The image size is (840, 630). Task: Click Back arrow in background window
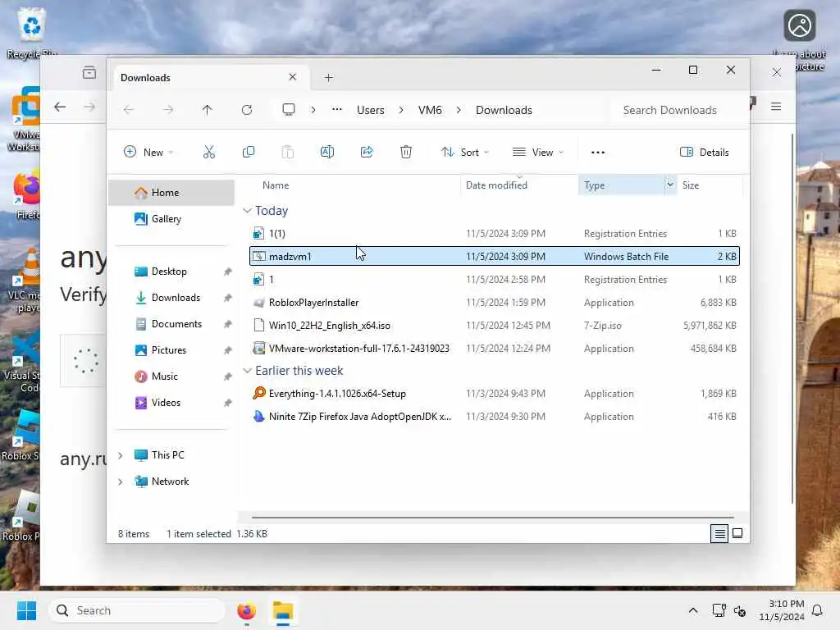click(x=60, y=107)
